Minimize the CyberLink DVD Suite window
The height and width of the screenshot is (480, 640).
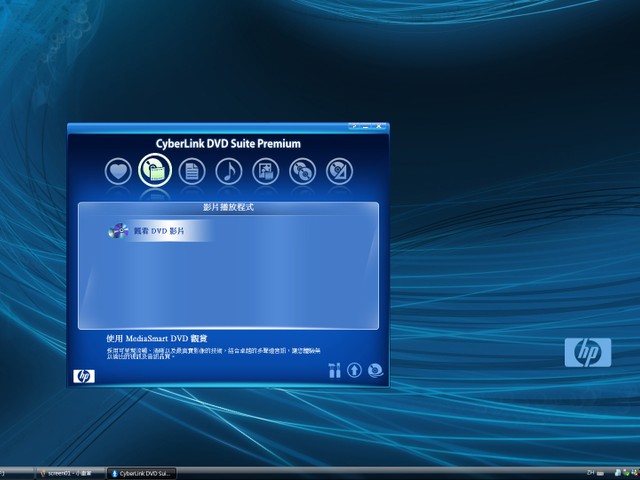pyautogui.click(x=366, y=126)
